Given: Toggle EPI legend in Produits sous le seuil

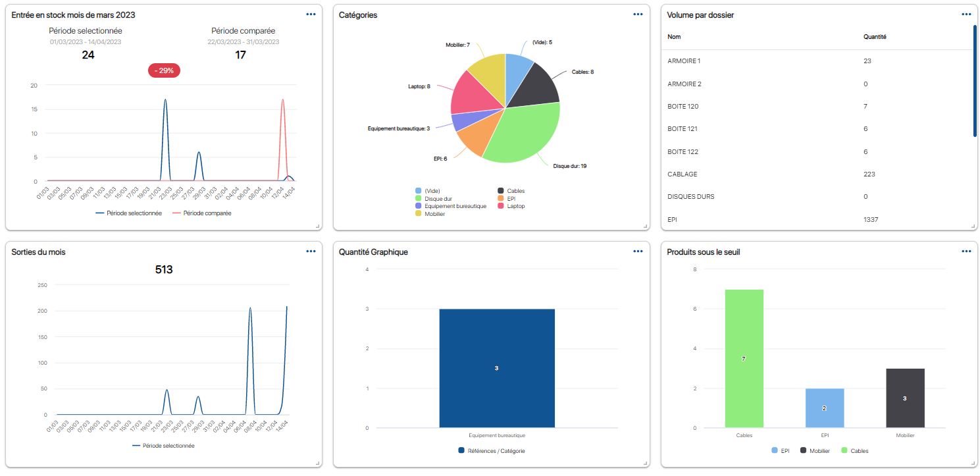Looking at the screenshot, I should point(781,451).
